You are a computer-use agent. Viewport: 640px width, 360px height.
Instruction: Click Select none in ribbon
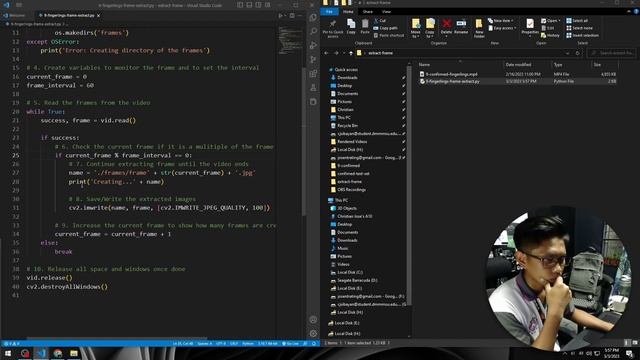click(579, 28)
